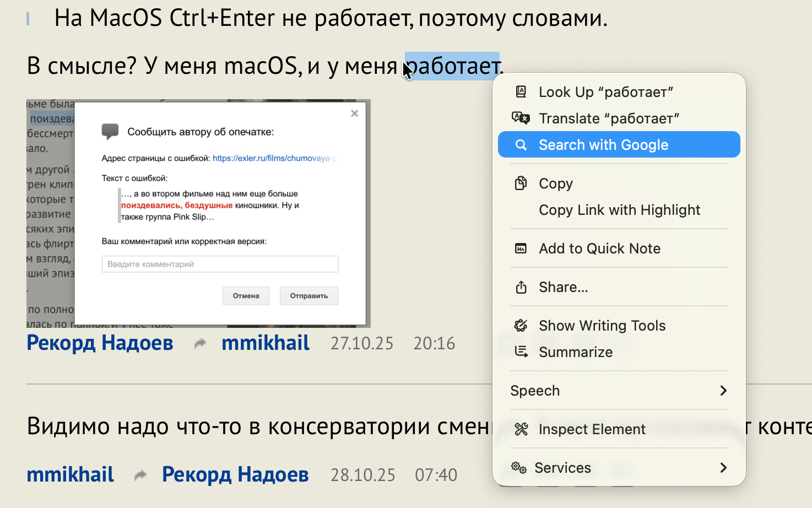Click the Copy documents icon
Viewport: 812px width, 508px height.
[521, 183]
